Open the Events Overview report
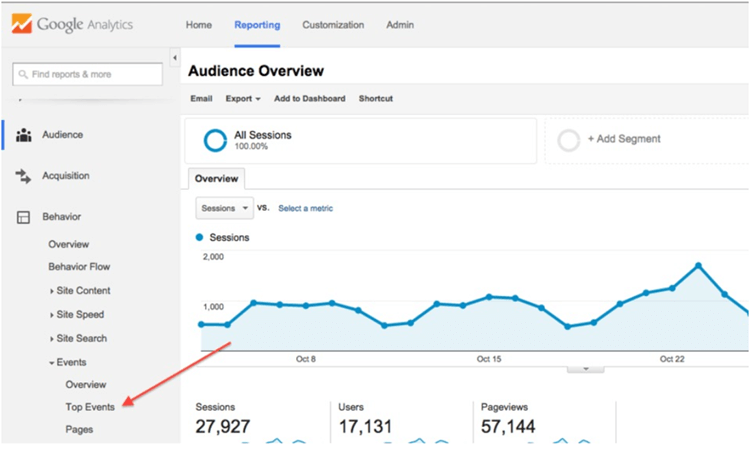The image size is (750, 455). point(86,385)
